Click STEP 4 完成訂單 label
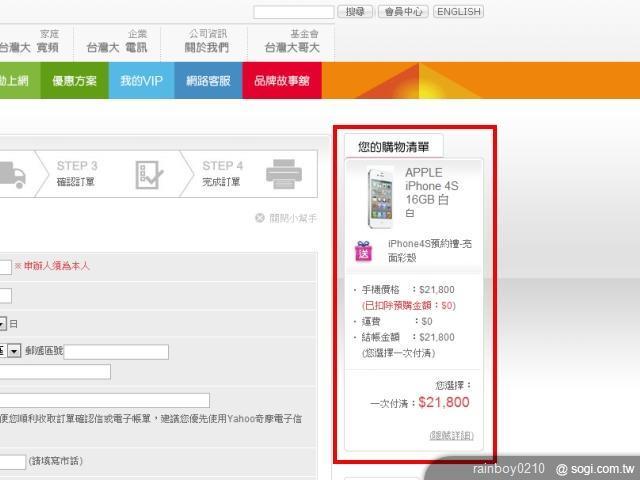Viewport: 640px width, 480px height. [222, 173]
